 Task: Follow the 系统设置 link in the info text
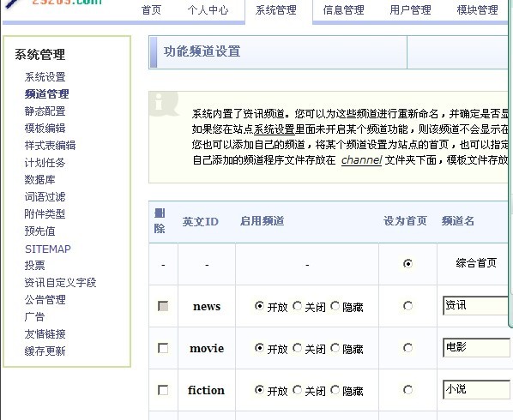[275, 129]
